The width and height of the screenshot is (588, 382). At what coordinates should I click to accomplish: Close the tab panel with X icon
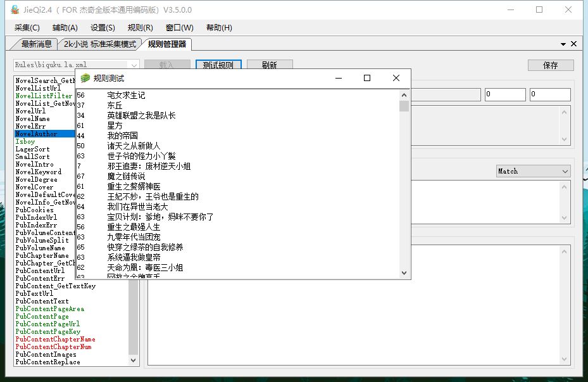(573, 44)
